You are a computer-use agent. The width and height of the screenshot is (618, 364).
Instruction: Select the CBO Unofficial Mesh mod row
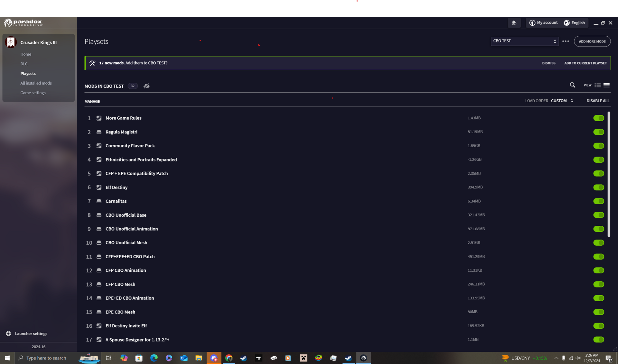click(x=344, y=243)
